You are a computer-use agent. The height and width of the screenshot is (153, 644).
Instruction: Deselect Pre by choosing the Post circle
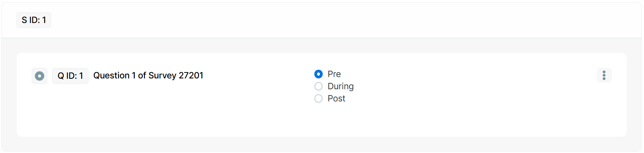(319, 99)
